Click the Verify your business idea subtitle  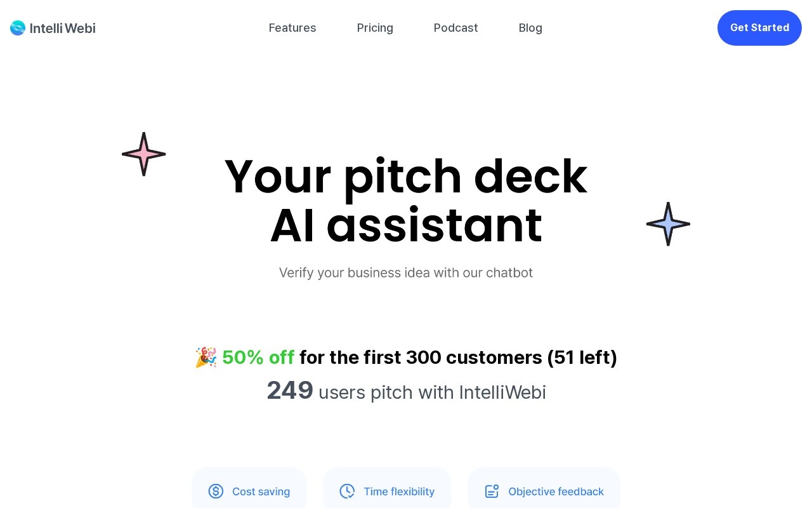406,273
